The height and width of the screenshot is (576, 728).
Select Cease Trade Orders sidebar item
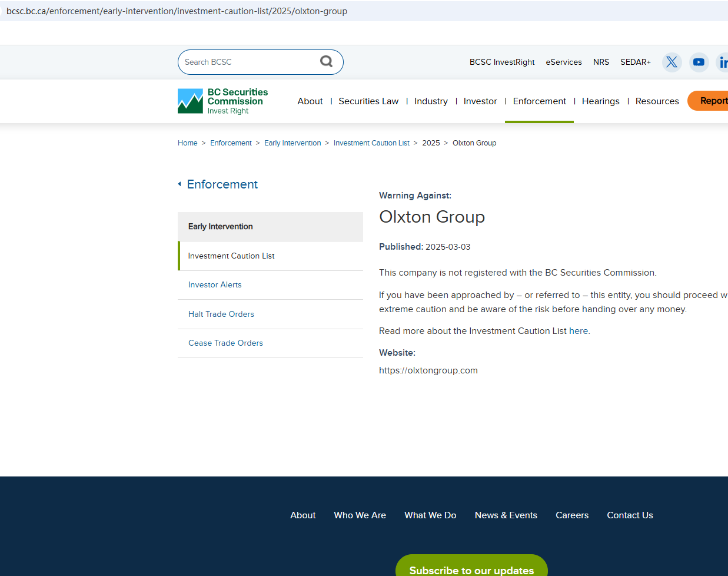tap(270, 343)
